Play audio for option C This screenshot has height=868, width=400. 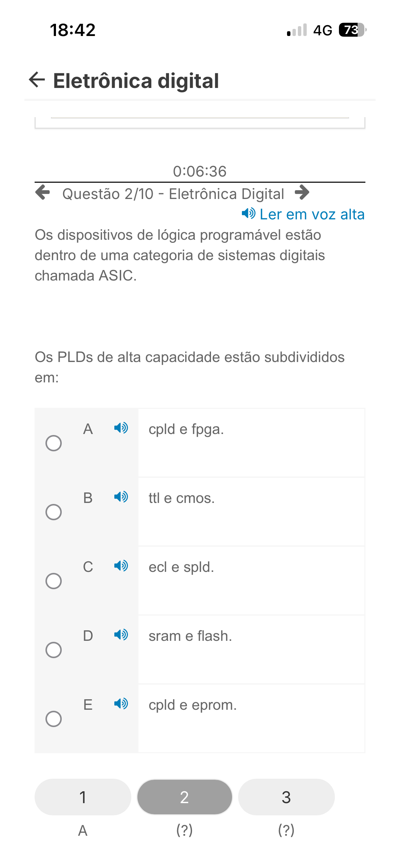(121, 566)
